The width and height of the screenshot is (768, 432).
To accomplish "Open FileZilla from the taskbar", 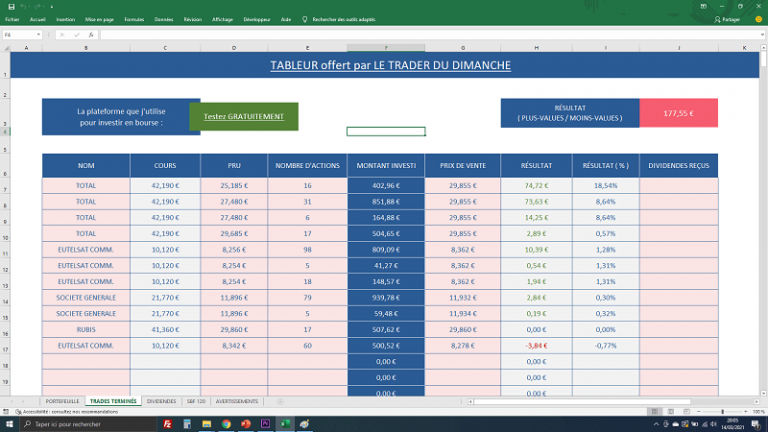I will (167, 424).
